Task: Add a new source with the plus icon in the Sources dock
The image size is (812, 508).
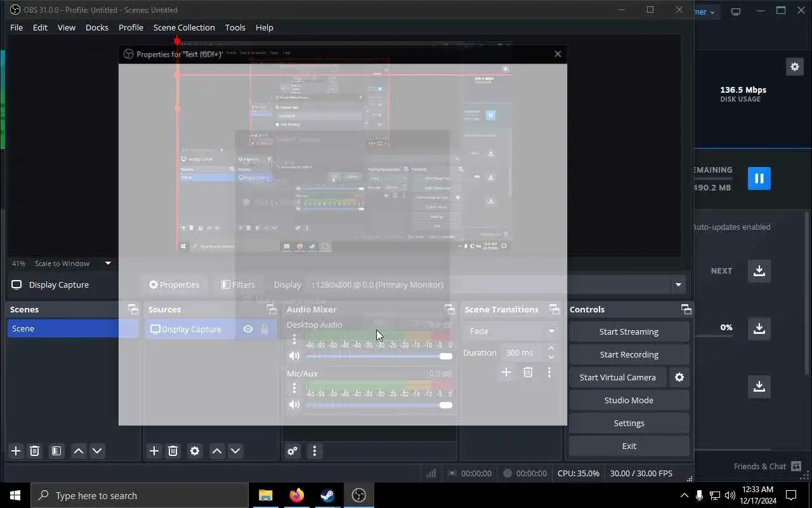Action: 154,451
